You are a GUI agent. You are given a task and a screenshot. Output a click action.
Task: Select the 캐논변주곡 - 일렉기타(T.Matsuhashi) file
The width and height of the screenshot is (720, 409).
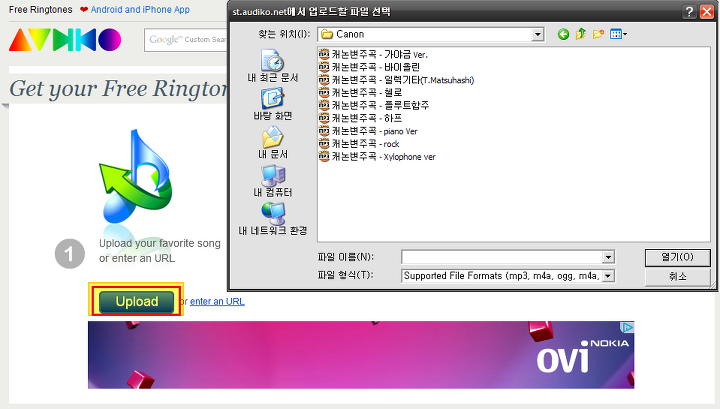[396, 80]
